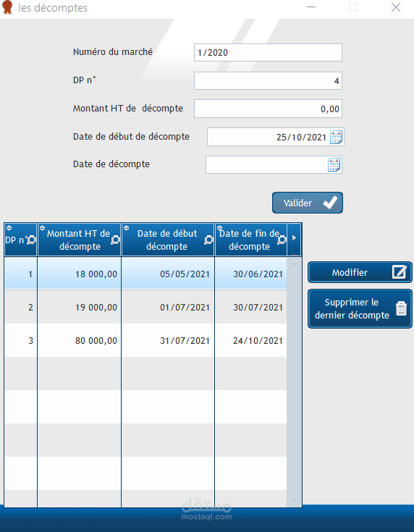This screenshot has width=414, height=532.
Task: Open calendar picker for Date de décompte
Action: coord(334,165)
